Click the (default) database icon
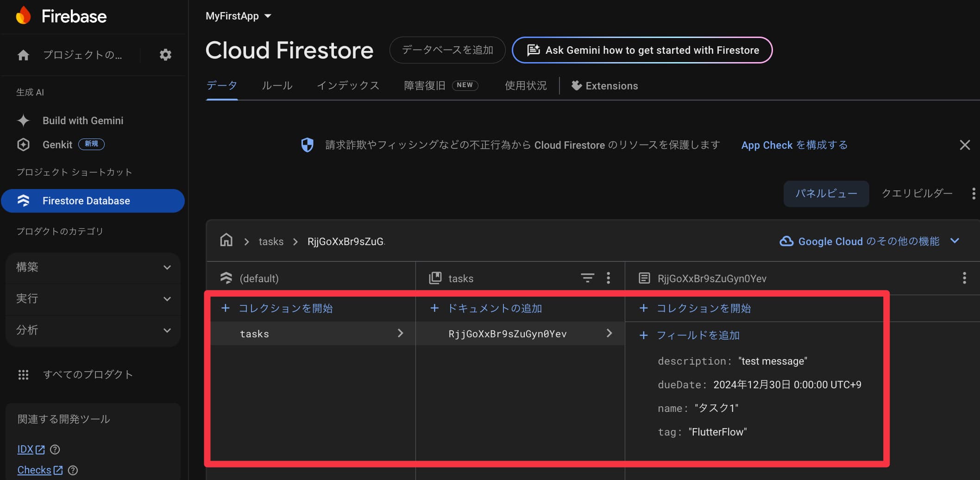This screenshot has height=480, width=980. click(x=226, y=278)
